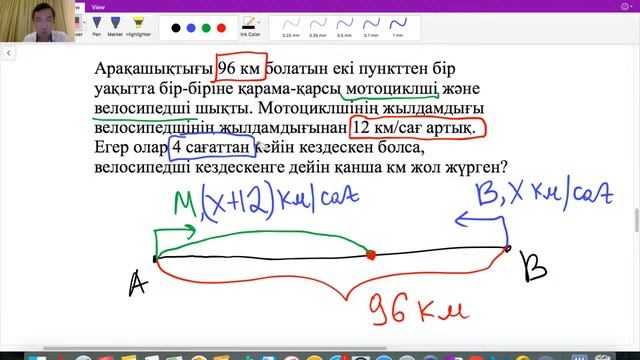Image resolution: width=640 pixels, height=360 pixels.
Task: Pick the blue ink color
Action: click(x=191, y=28)
